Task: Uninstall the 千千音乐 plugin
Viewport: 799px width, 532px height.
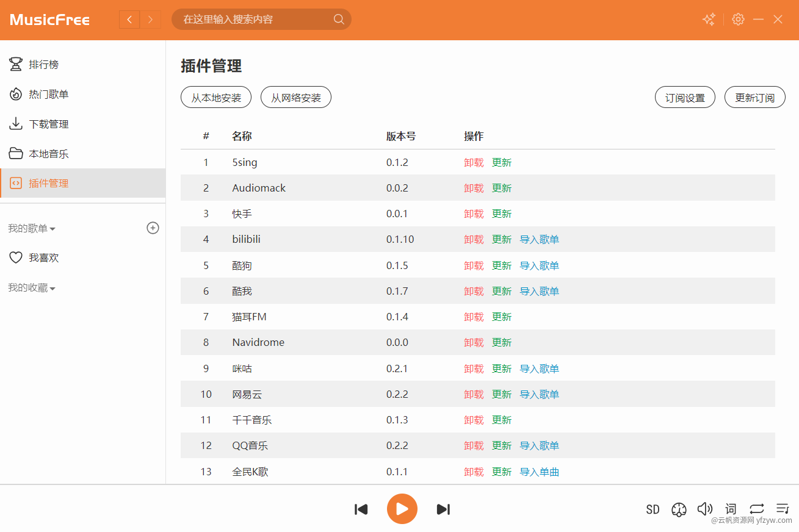Action: click(x=474, y=420)
